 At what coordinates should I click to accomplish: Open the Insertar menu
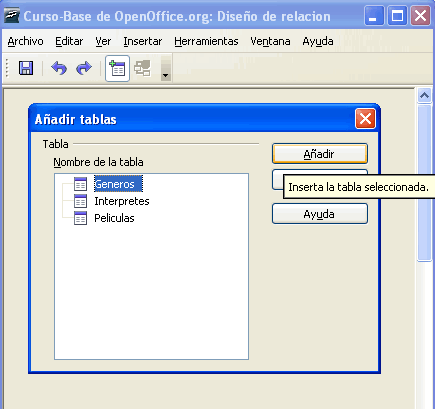143,41
